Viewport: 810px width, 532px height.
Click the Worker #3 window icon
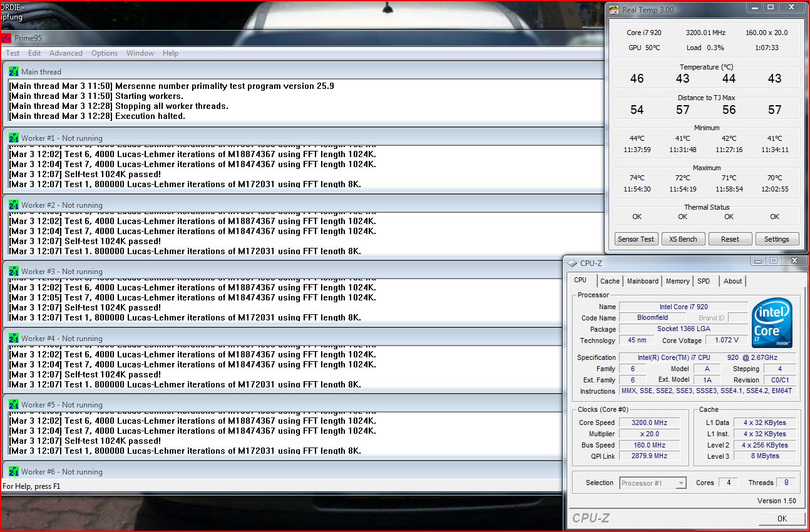(14, 271)
